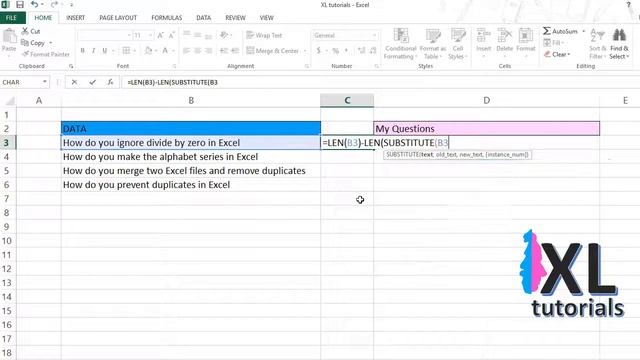Click Decrease Indent icon
Image resolution: width=640 pixels, height=360 pixels.
coord(224,51)
